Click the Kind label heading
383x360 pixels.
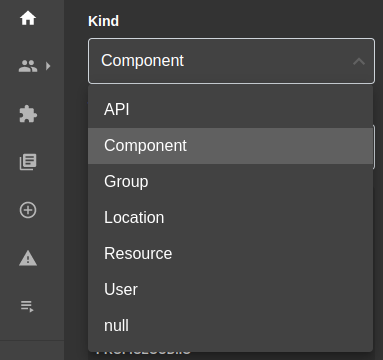point(103,21)
